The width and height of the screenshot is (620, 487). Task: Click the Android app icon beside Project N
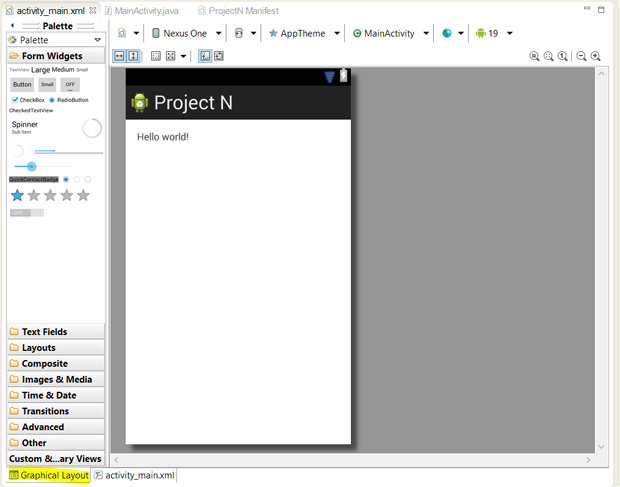click(139, 102)
